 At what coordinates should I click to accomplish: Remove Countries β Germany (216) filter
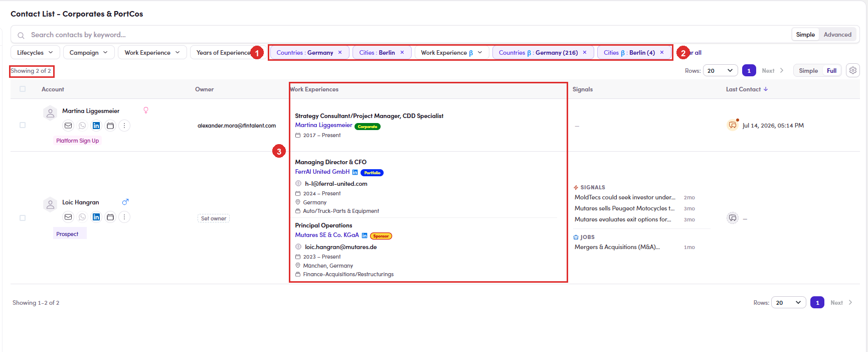coord(585,52)
